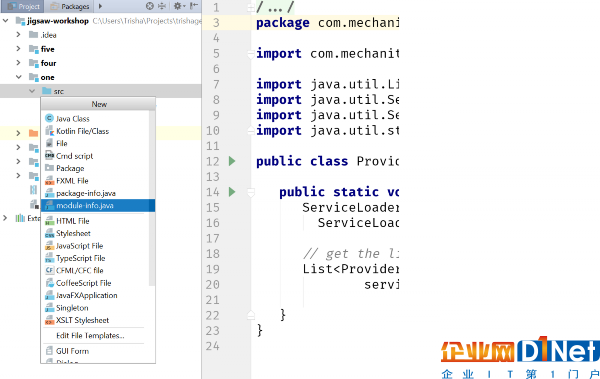Screen dimensions: 600x379
Task: Select the .idea folder in tree
Action: [x=48, y=35]
